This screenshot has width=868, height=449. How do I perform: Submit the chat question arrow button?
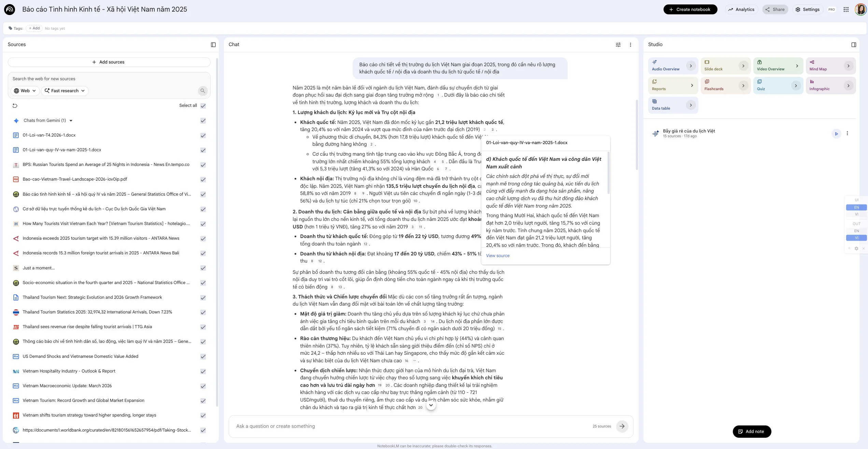[x=622, y=426]
